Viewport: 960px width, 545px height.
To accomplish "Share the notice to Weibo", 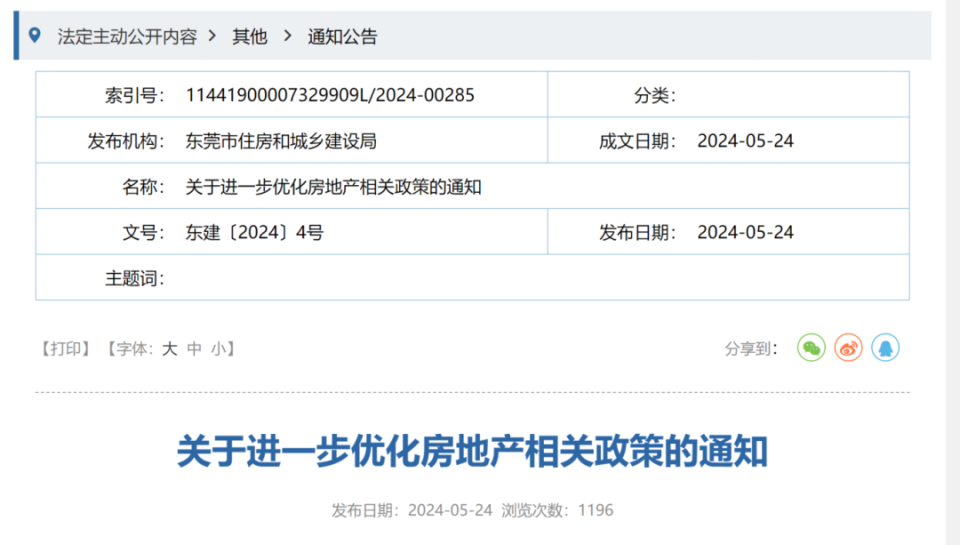I will [x=849, y=348].
